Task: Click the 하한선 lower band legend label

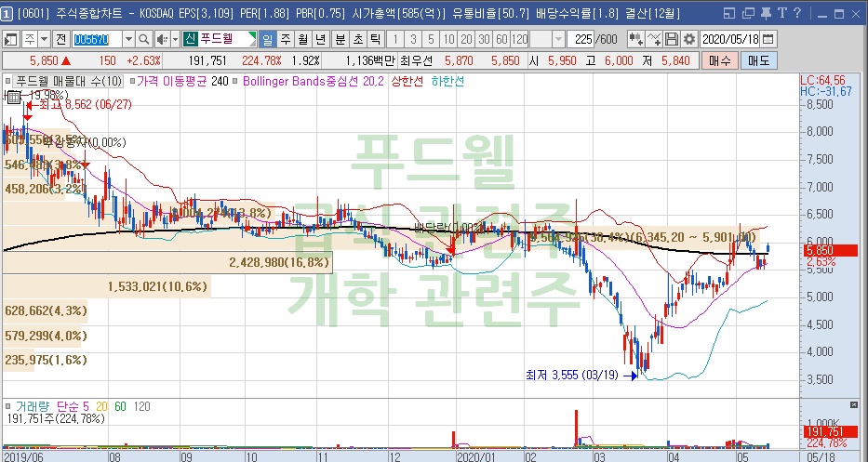Action: [447, 81]
